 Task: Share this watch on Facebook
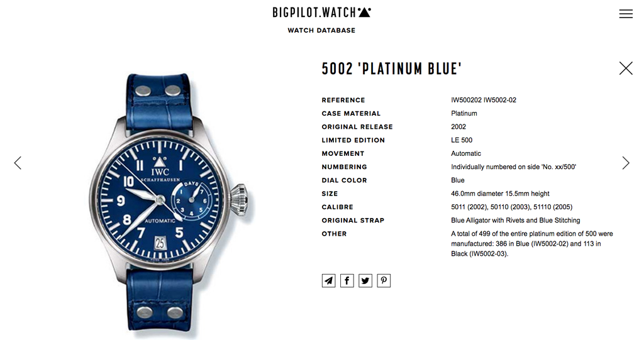point(347,281)
